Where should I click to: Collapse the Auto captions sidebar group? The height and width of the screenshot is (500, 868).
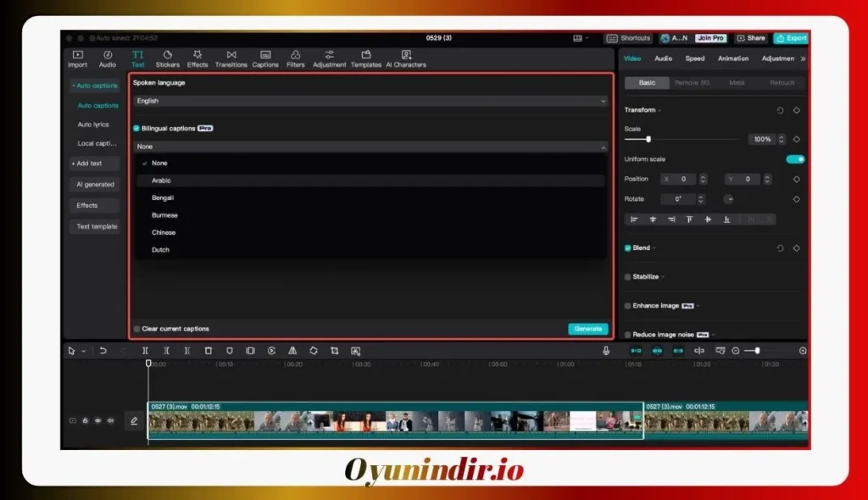click(x=95, y=86)
